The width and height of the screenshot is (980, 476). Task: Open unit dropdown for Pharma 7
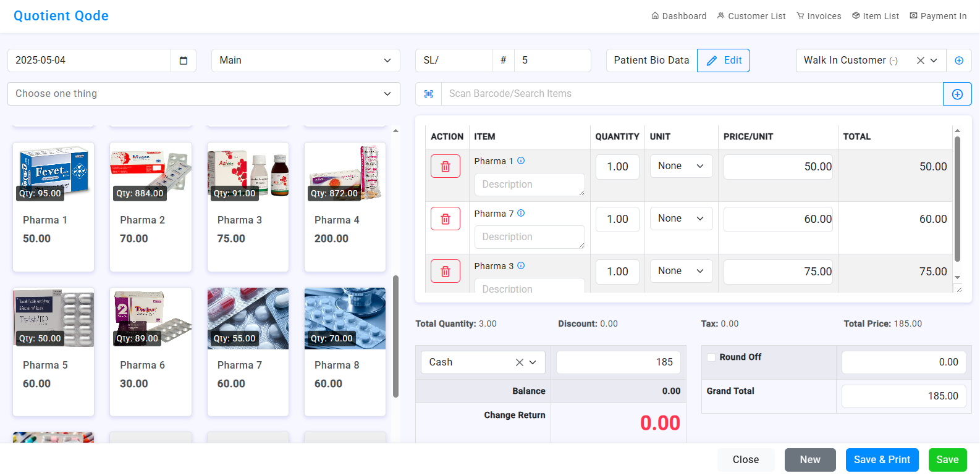[x=681, y=219]
